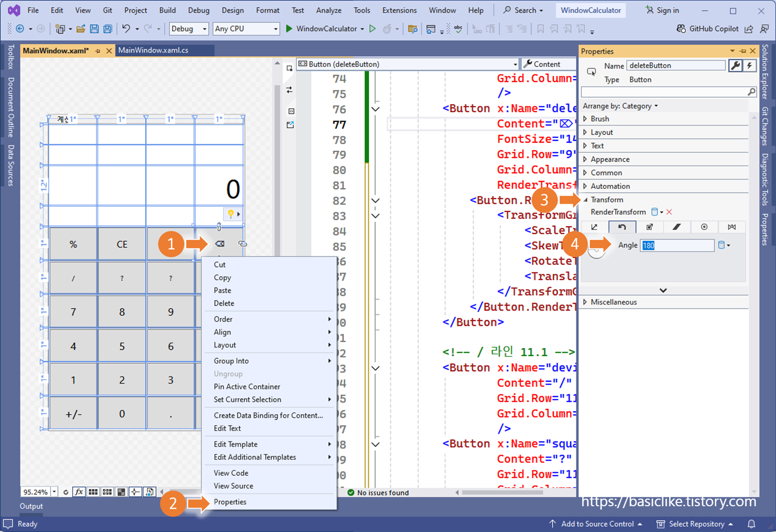The height and width of the screenshot is (532, 776).
Task: Open the Toolbox side panel tab
Action: 11,57
